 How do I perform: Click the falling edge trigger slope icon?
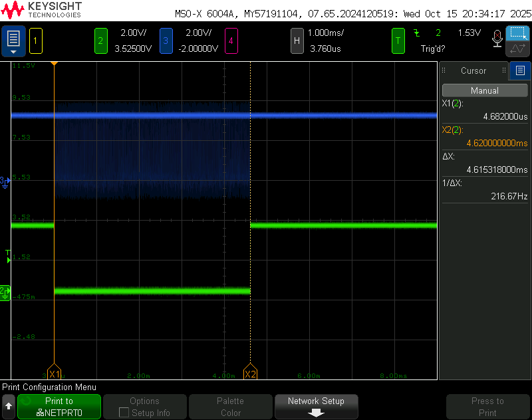417,33
